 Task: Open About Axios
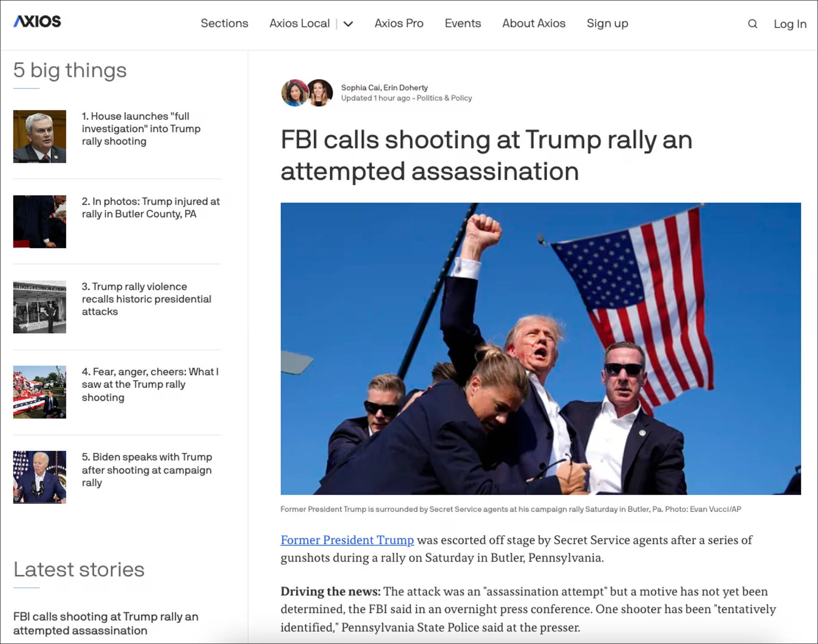(x=533, y=23)
